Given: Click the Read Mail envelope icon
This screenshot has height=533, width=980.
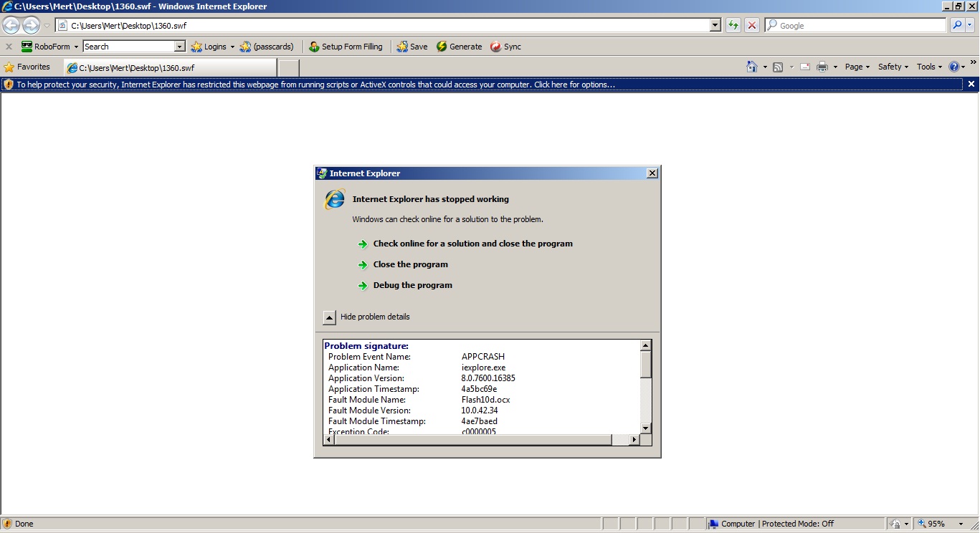Looking at the screenshot, I should pos(804,67).
